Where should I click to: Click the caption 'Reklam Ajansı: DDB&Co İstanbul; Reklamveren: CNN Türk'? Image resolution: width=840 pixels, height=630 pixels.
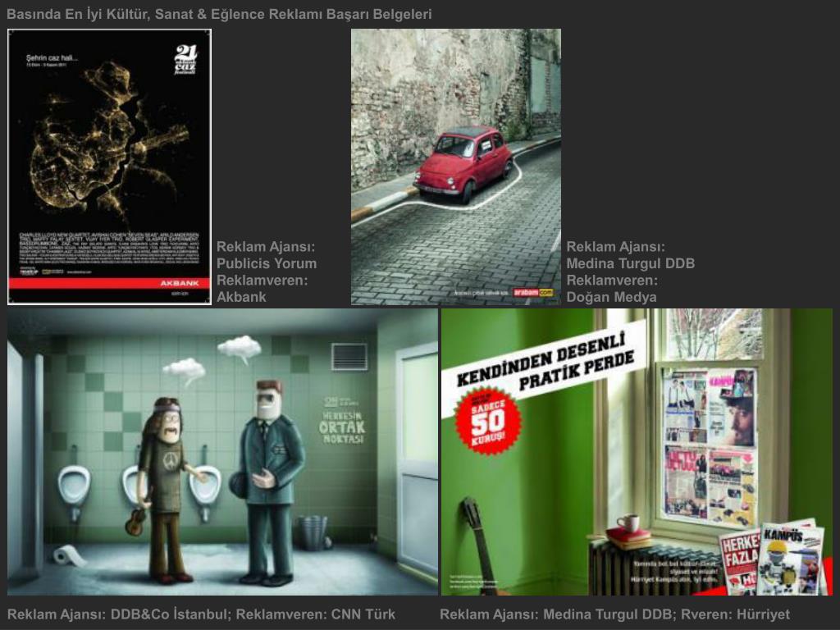202,614
